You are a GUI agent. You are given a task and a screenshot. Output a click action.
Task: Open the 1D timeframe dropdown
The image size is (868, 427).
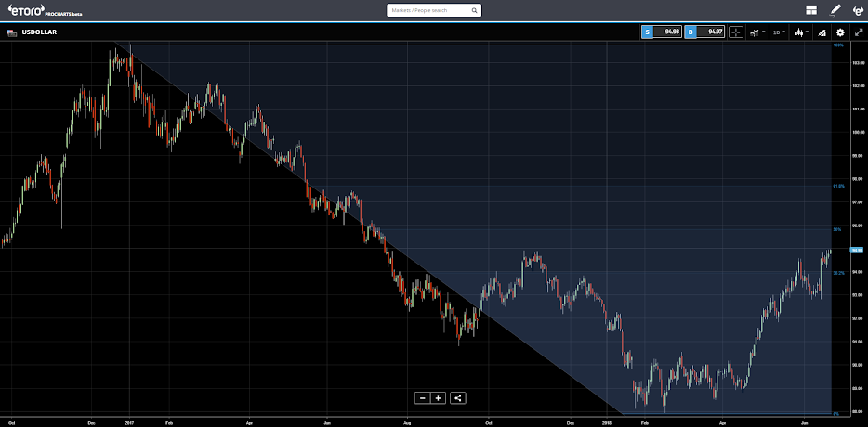coord(779,32)
